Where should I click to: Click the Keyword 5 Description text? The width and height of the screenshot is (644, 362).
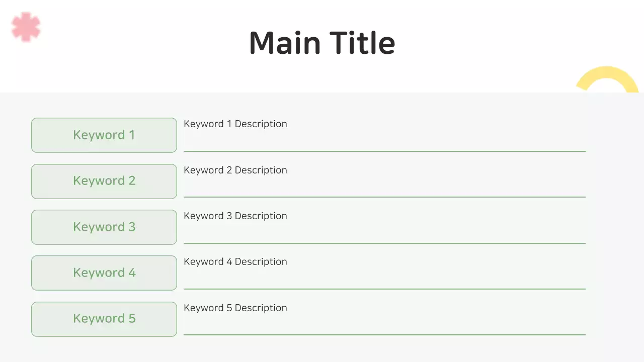click(235, 308)
